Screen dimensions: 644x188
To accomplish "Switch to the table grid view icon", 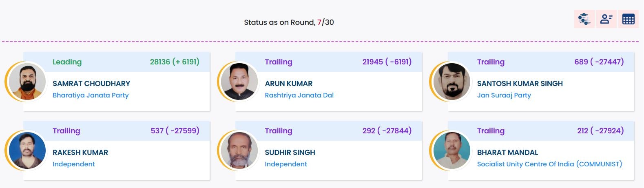I will pos(628,19).
